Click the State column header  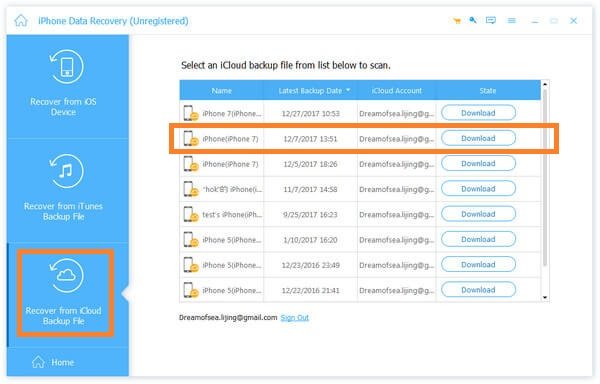point(488,91)
